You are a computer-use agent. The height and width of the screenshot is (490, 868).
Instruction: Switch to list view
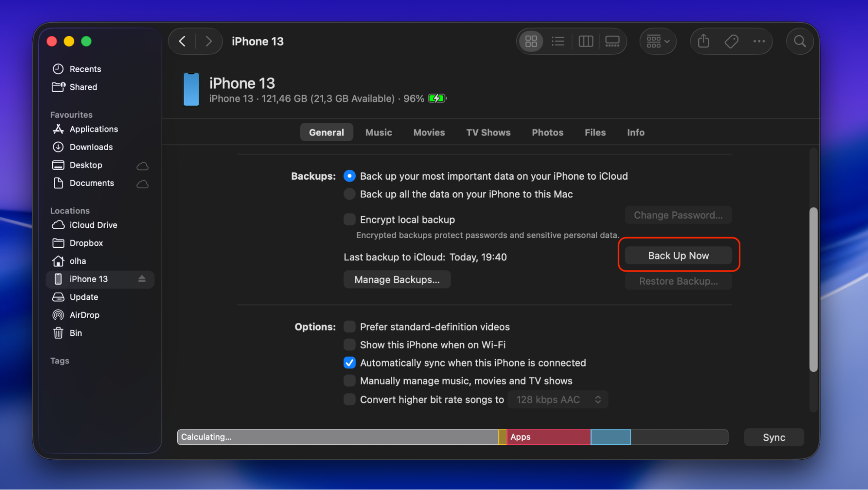(x=558, y=42)
